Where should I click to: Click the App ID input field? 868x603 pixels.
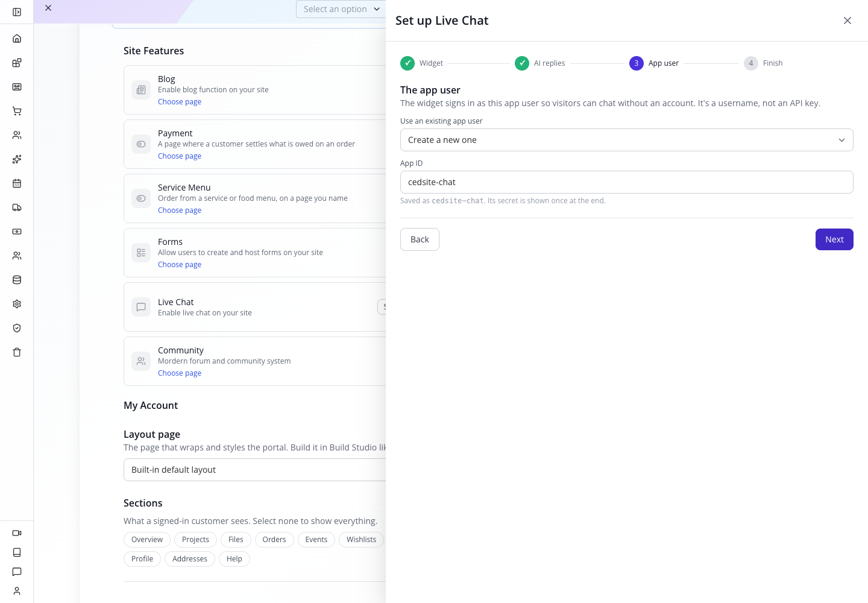point(627,182)
